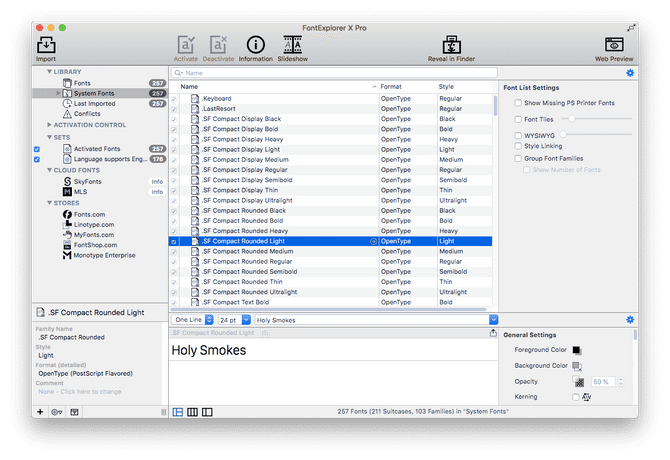Screen dimensions: 670x460
Task: Open the Information panel icon
Action: (256, 45)
